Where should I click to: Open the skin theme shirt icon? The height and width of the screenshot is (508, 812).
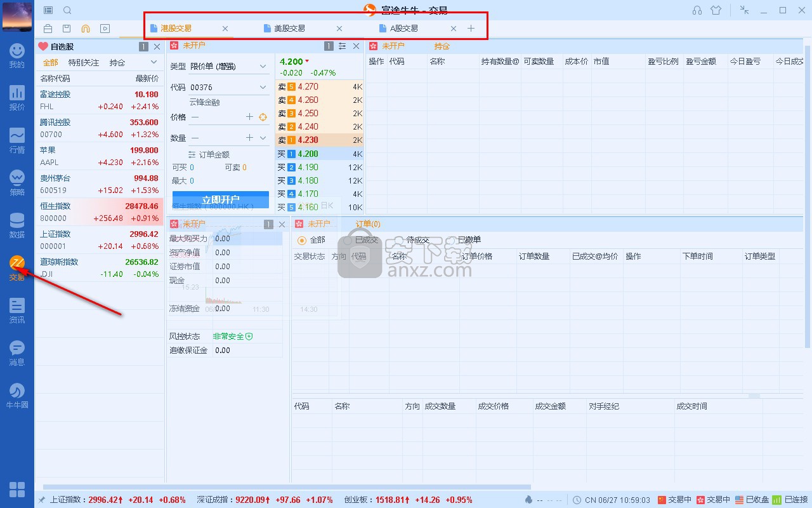coord(716,10)
